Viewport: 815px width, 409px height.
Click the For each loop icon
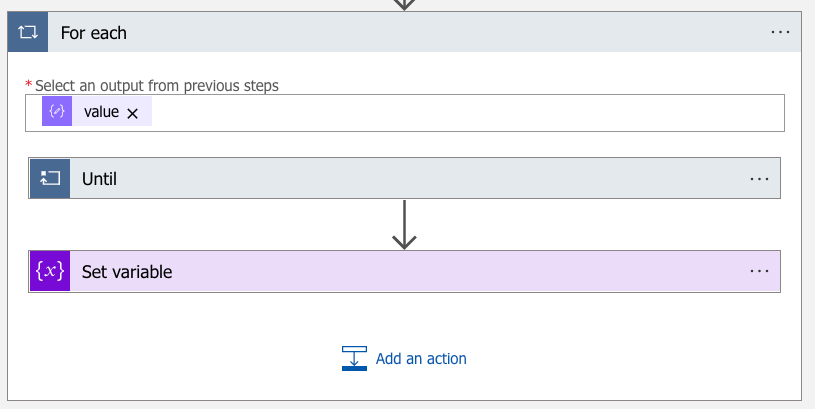click(x=28, y=33)
